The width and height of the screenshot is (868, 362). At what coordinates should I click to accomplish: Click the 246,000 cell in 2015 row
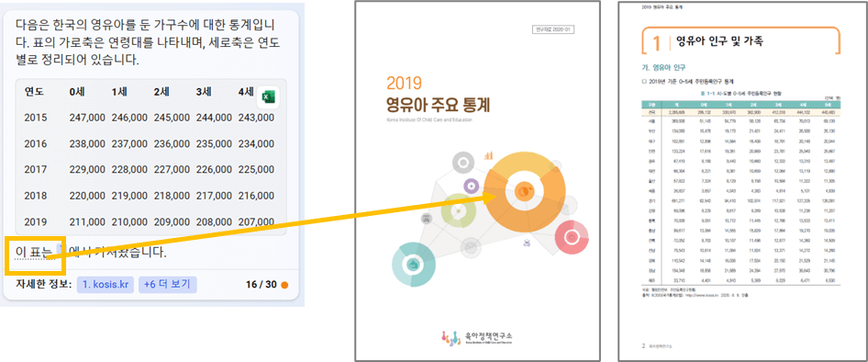129,118
